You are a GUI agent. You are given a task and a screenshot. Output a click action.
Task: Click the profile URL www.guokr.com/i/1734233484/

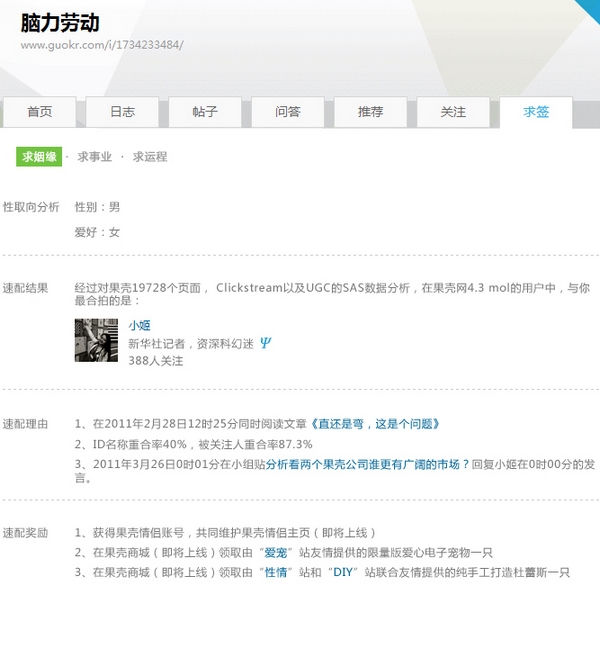[101, 45]
